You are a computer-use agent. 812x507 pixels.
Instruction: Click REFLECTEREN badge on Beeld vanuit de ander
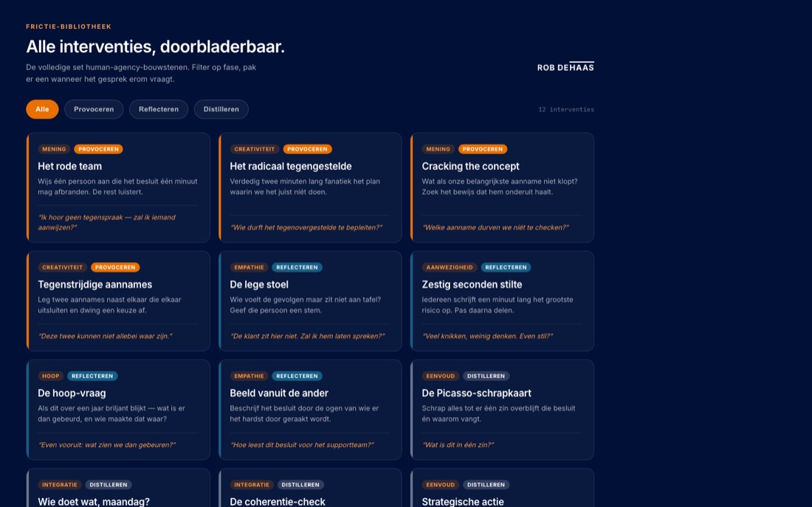[x=297, y=376]
